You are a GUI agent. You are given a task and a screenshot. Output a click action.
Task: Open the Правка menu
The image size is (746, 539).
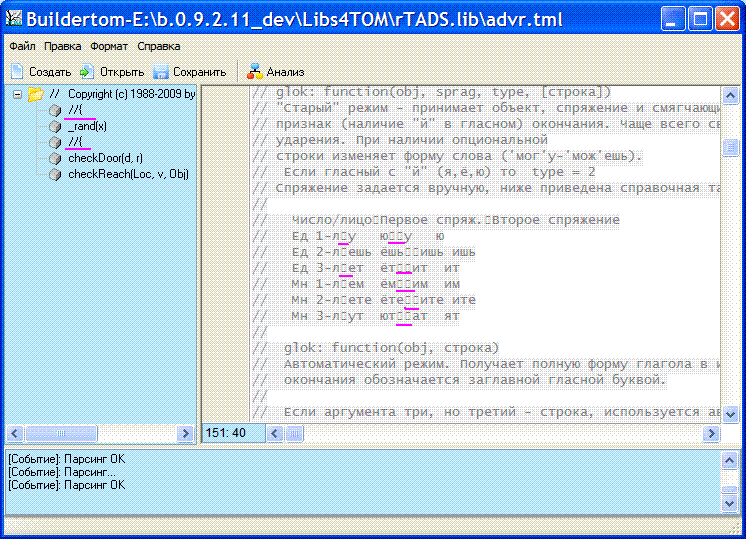tap(62, 46)
